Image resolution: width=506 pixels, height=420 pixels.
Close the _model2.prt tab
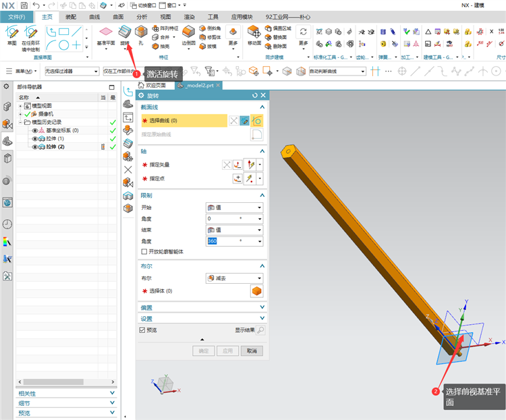(x=218, y=85)
